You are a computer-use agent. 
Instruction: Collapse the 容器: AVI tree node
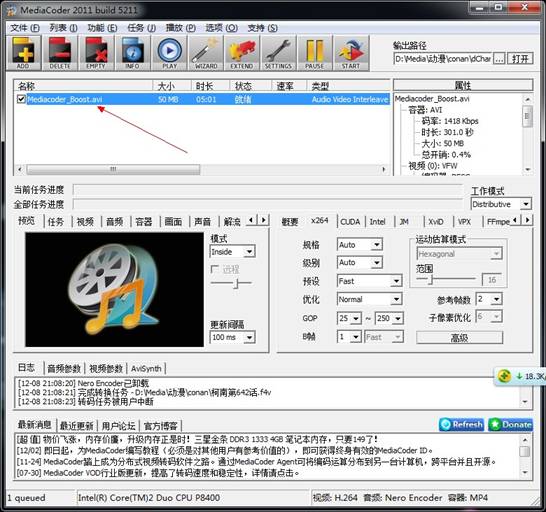(426, 110)
